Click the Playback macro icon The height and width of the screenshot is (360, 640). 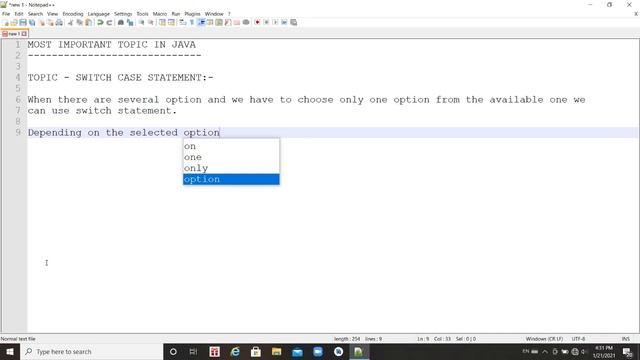point(275,22)
